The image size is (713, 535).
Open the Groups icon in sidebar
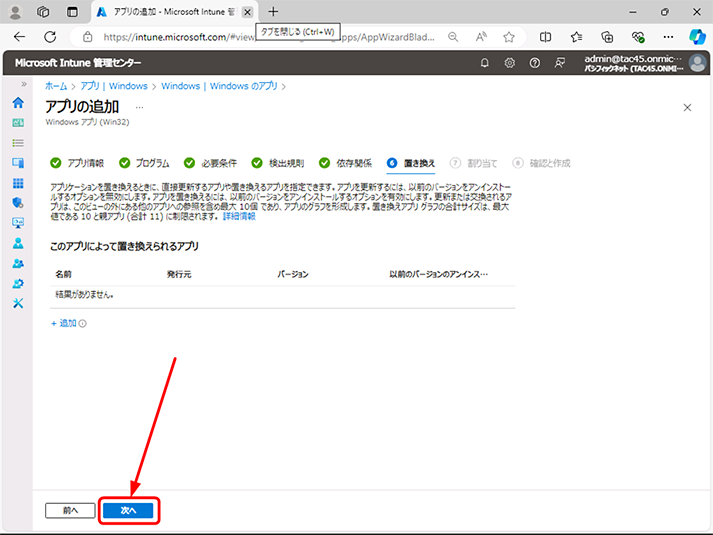click(x=18, y=263)
